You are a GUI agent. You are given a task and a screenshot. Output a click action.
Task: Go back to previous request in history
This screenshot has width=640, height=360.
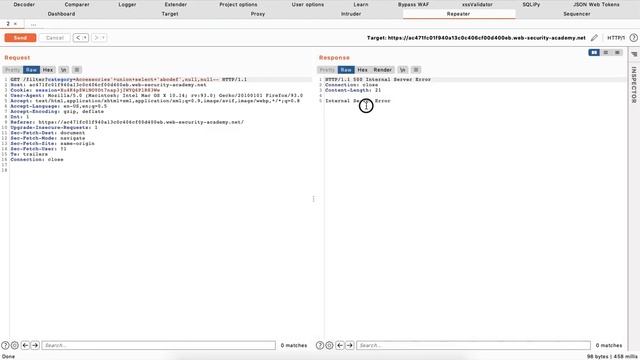(x=78, y=38)
